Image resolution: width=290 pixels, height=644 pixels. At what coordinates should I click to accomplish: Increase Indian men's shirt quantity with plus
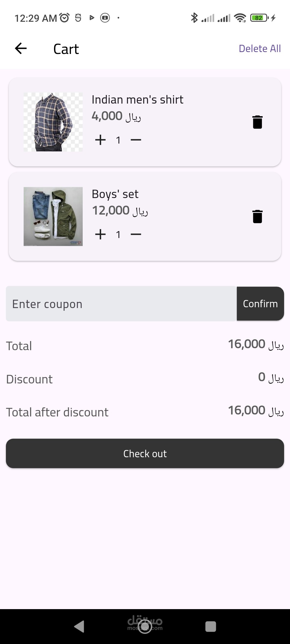[x=100, y=140]
